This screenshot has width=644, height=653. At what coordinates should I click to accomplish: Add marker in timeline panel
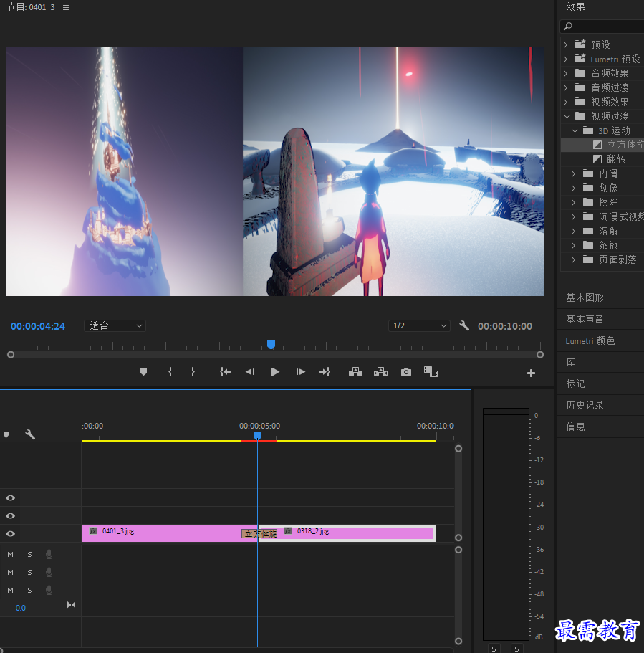(x=6, y=434)
